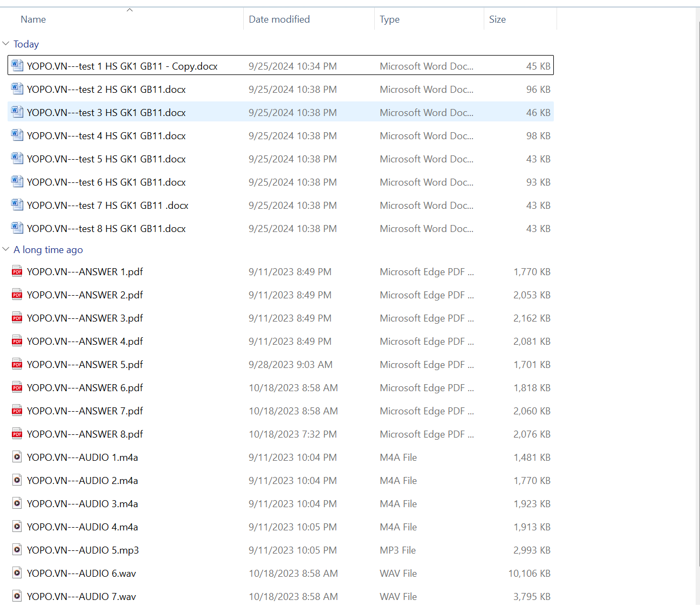700x607 pixels.
Task: Click media icon of AUDIO 7.wav
Action: [17, 596]
